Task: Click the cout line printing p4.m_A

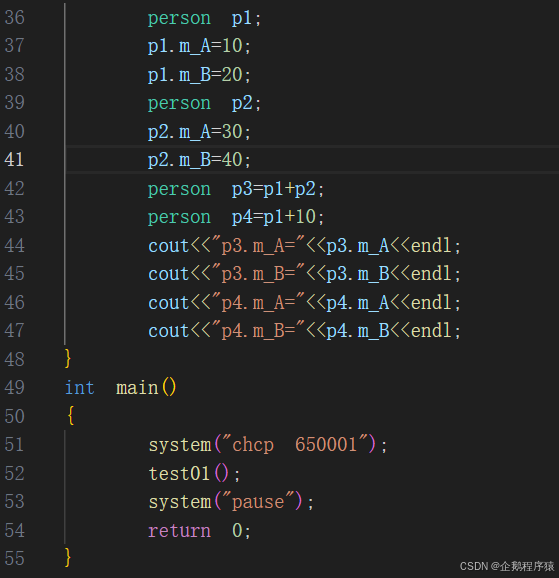Action: (304, 303)
